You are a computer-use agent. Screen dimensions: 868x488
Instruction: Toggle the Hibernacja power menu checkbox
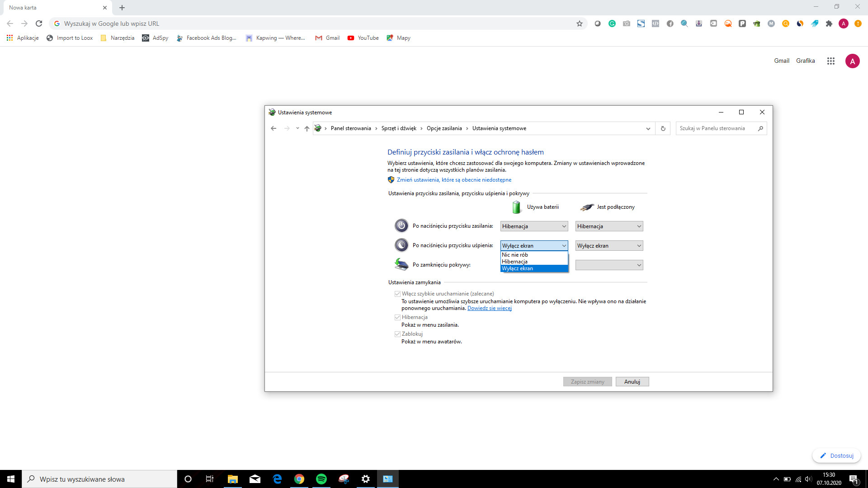click(397, 317)
